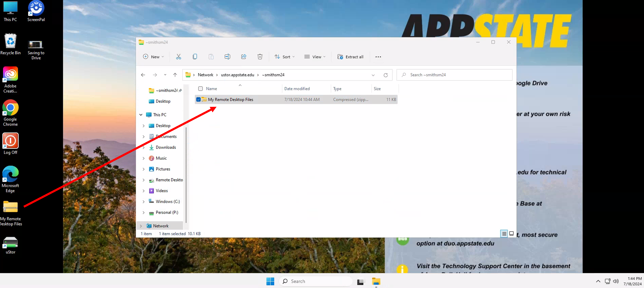Viewport: 644px width, 288px height.
Task: Uncheck the My Remote Desktop Files checkbox
Action: [x=198, y=99]
